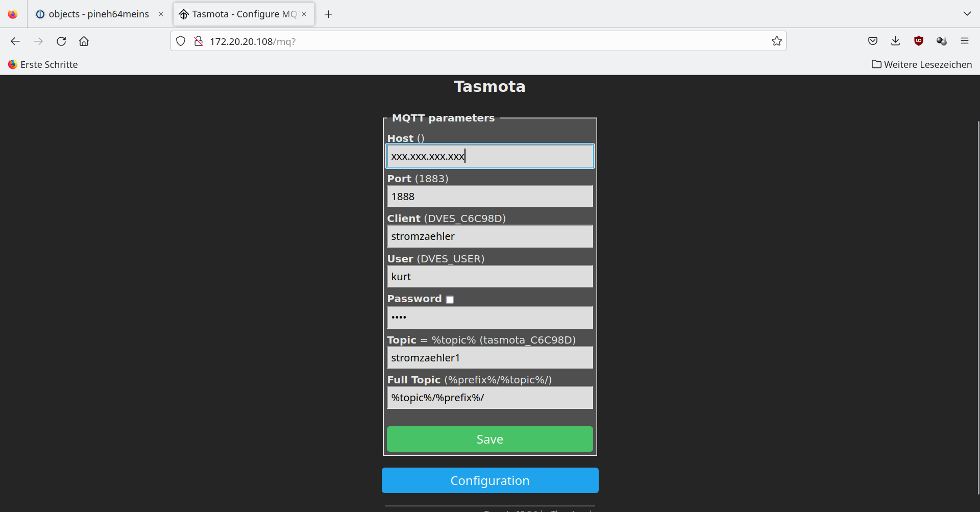Select the Tasmota - Configure MQTT tab
Viewport: 980px width, 512px height.
[244, 14]
